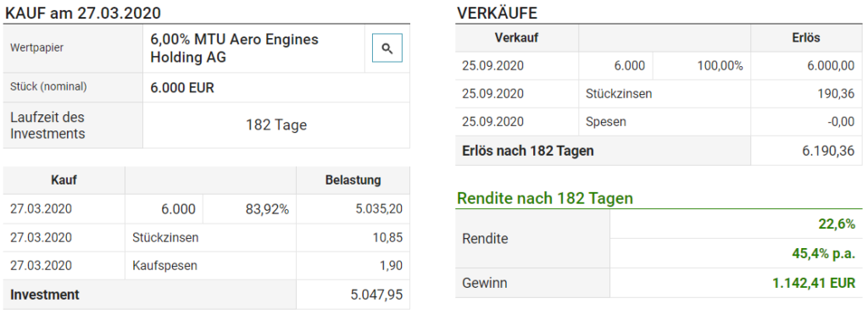
Task: Click the 6.000 EUR nominal value
Action: tap(182, 87)
